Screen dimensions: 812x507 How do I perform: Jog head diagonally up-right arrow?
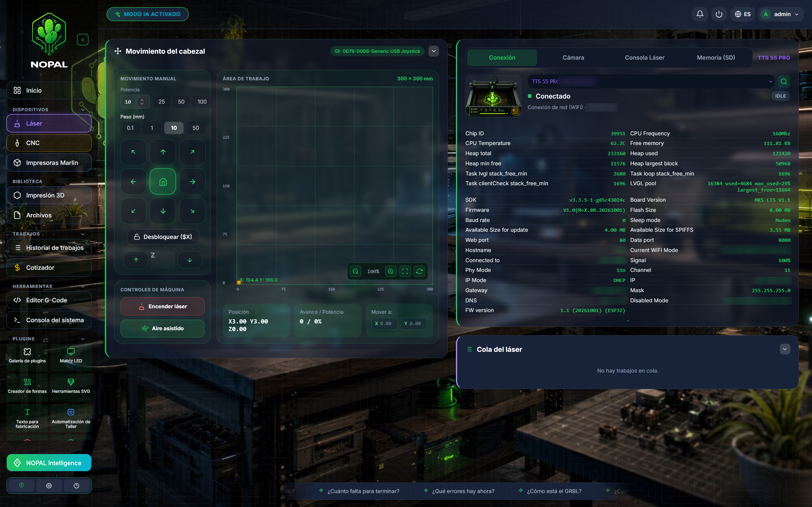pos(192,152)
